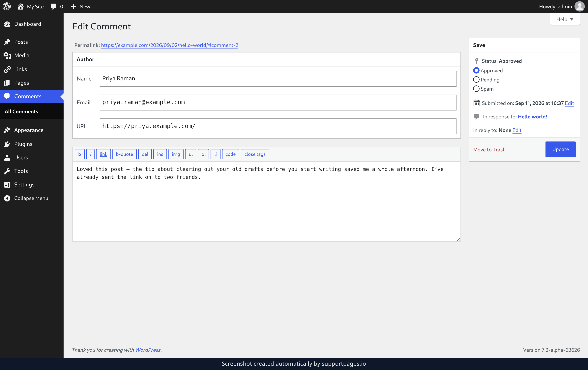Screen dimensions: 588x370
Task: Click the Dashboard gauge icon
Action: click(x=7, y=24)
